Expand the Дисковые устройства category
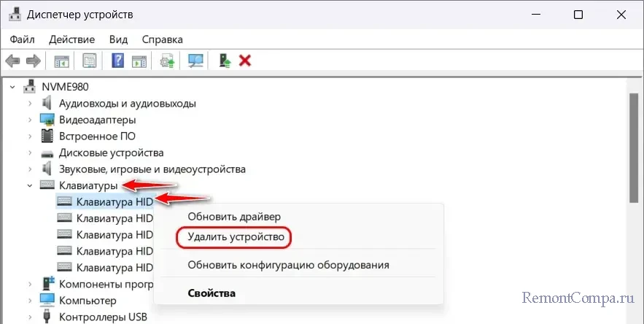This screenshot has width=644, height=324. tap(30, 153)
